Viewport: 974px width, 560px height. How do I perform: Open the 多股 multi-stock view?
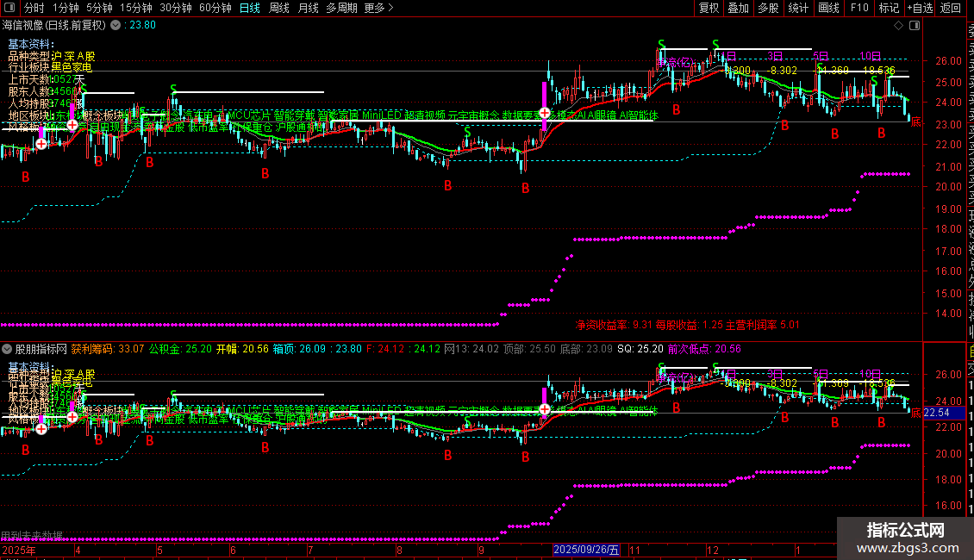(768, 8)
